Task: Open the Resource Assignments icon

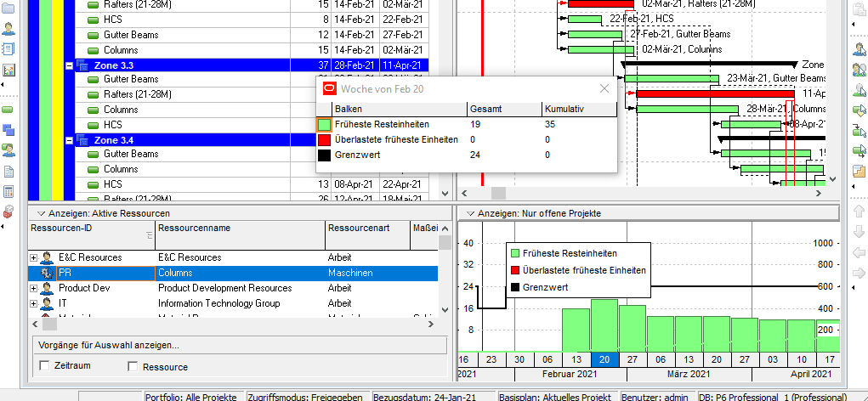Action: tap(9, 150)
